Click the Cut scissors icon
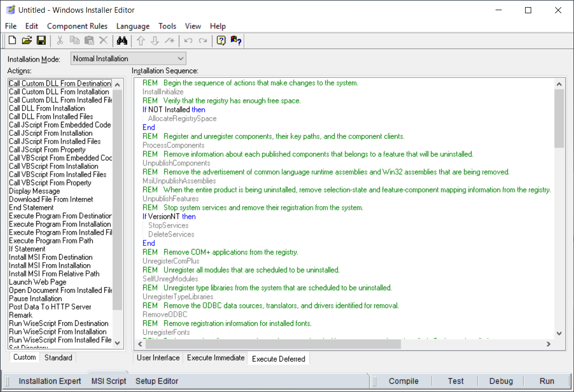The height and width of the screenshot is (392, 574). coord(60,40)
